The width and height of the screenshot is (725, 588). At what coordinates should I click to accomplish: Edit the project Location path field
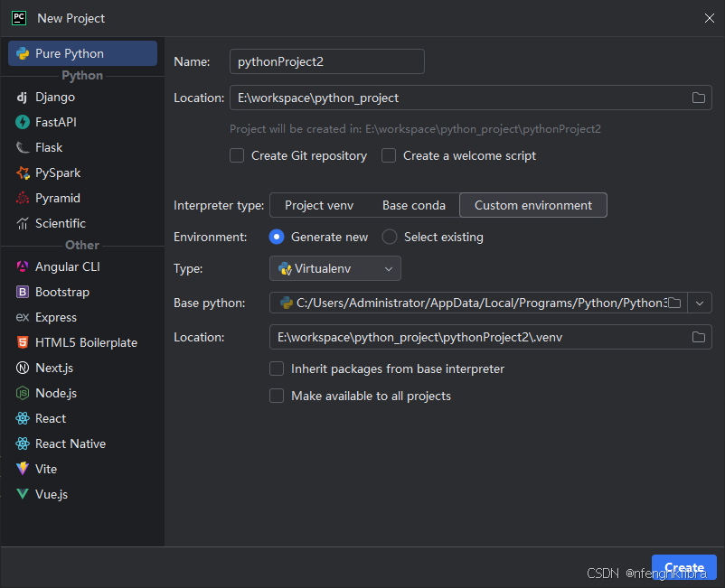471,98
